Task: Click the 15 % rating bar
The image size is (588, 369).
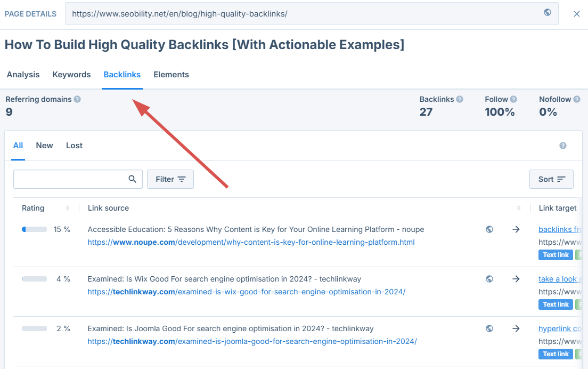Action: tap(34, 229)
